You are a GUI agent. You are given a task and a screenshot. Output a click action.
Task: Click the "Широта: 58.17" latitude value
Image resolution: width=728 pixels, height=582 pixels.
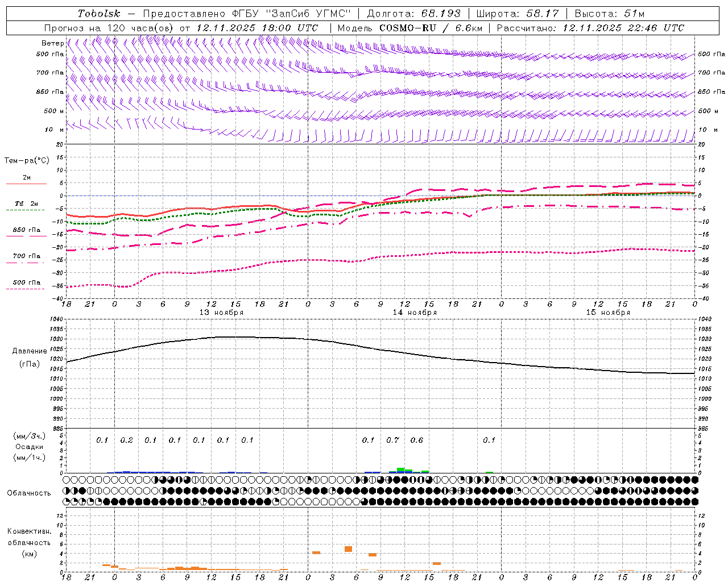[x=518, y=14]
